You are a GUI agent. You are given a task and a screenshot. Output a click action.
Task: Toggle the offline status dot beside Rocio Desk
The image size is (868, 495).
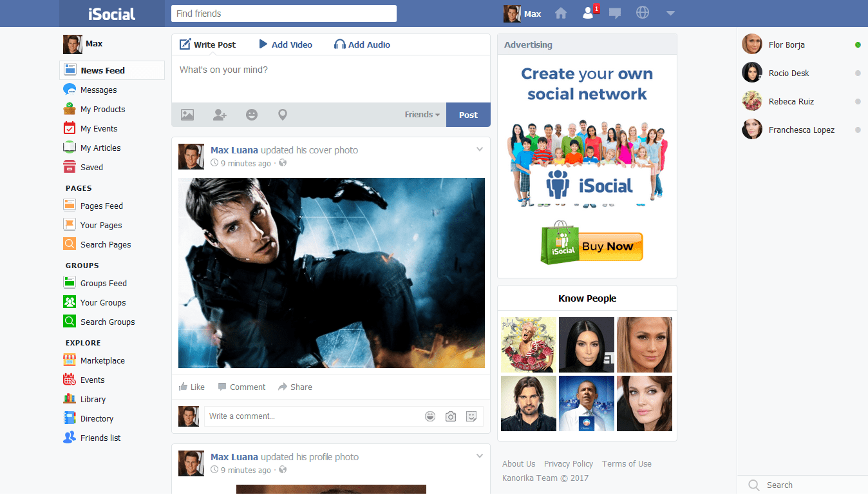pos(856,73)
